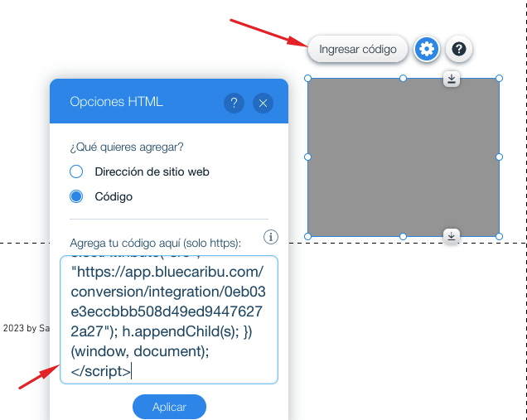Click the '2023 by Sa' footer text
Screen dimensions: 527x420
[x=27, y=328]
